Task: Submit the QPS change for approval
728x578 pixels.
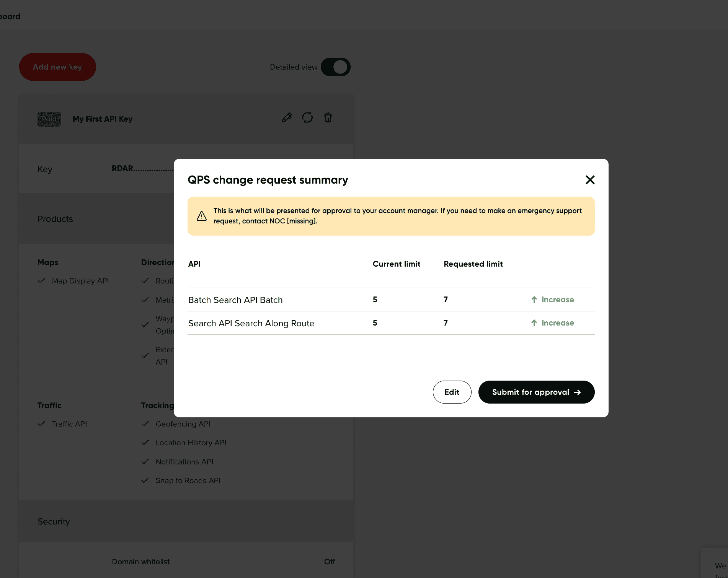Action: point(536,392)
